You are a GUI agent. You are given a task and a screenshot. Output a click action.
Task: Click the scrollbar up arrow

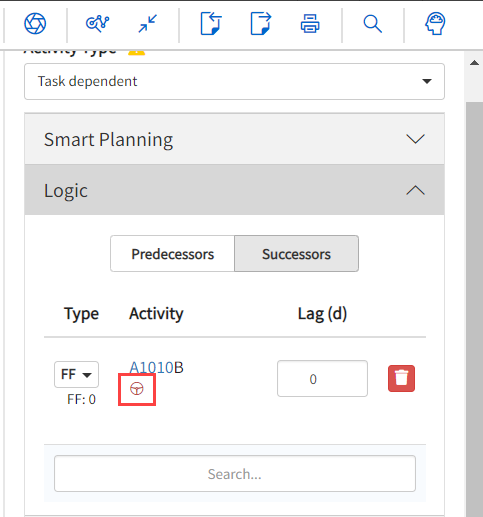point(474,63)
